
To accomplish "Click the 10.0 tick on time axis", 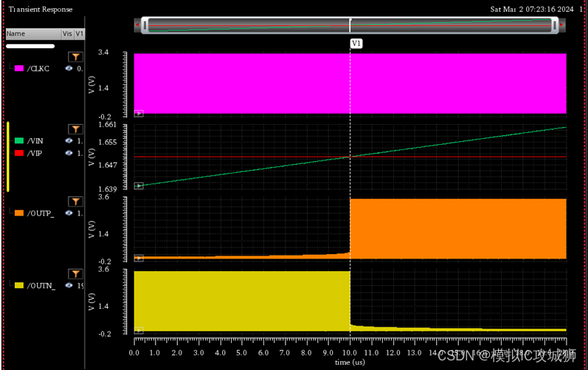I will (350, 353).
